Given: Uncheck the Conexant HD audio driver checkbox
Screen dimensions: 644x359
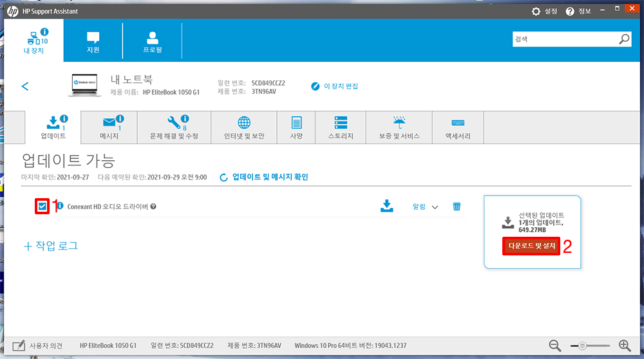Looking at the screenshot, I should point(42,207).
